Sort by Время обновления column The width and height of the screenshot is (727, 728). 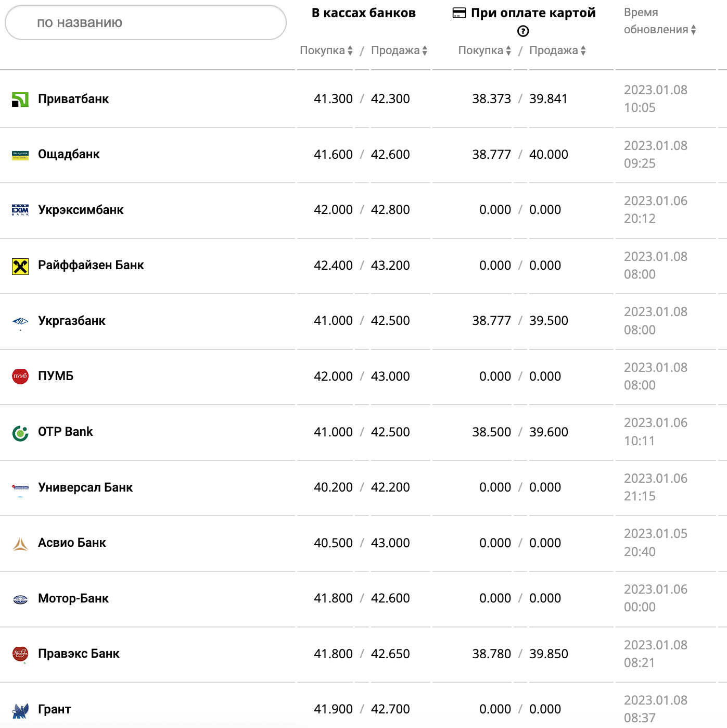point(659,30)
